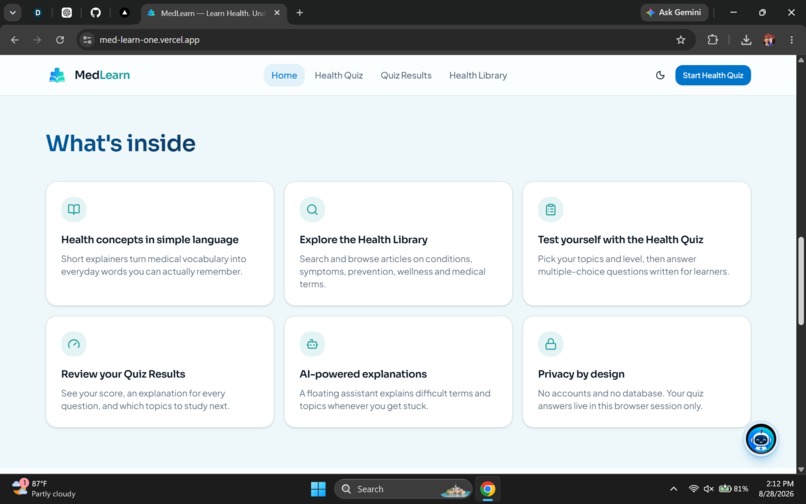Screen dimensions: 806x504
Task: Click the taskbar Search box
Action: pyautogui.click(x=403, y=489)
